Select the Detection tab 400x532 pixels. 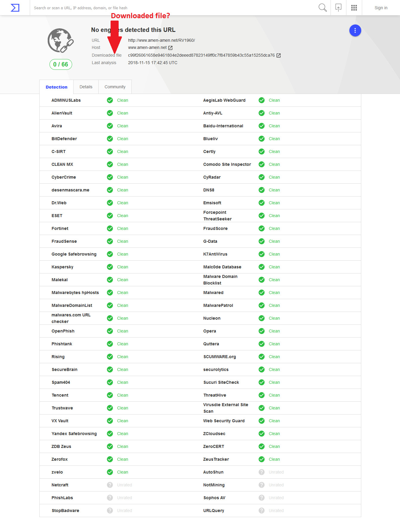[56, 87]
